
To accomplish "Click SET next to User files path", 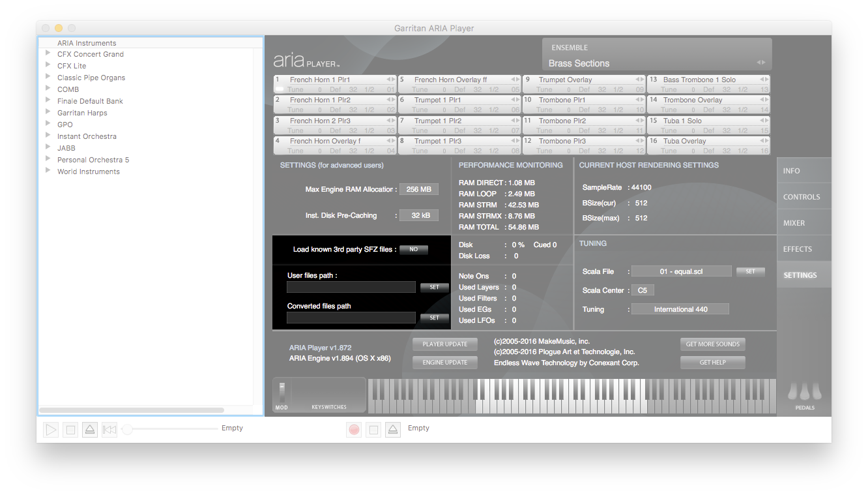I will (435, 287).
